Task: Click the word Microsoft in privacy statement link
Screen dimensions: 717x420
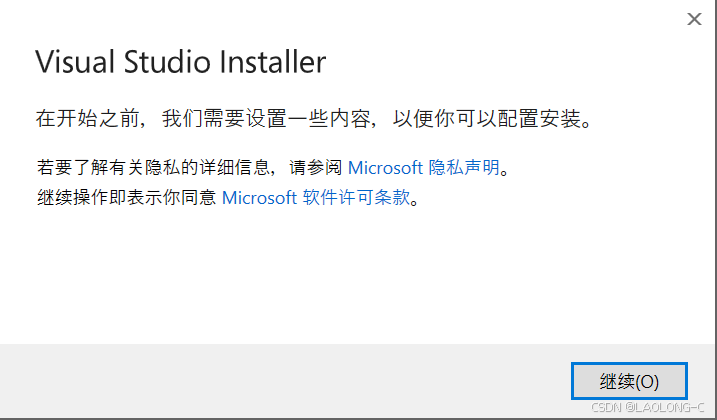Action: click(x=385, y=168)
